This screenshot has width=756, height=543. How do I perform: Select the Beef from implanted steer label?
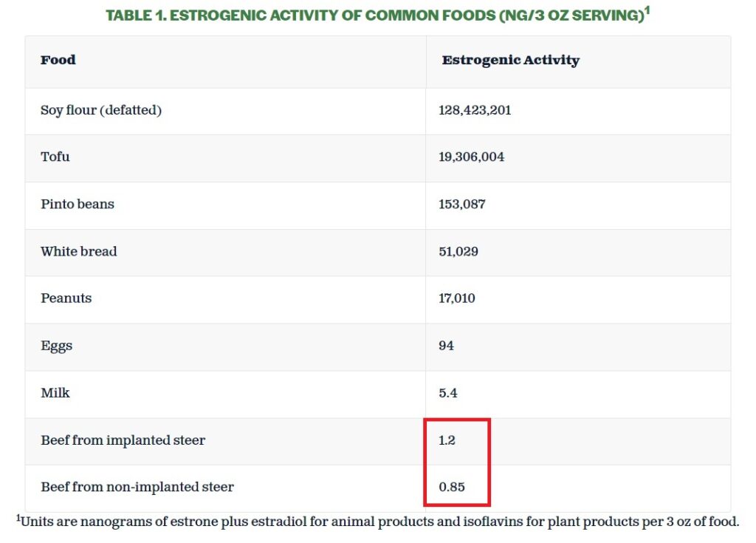(123, 440)
